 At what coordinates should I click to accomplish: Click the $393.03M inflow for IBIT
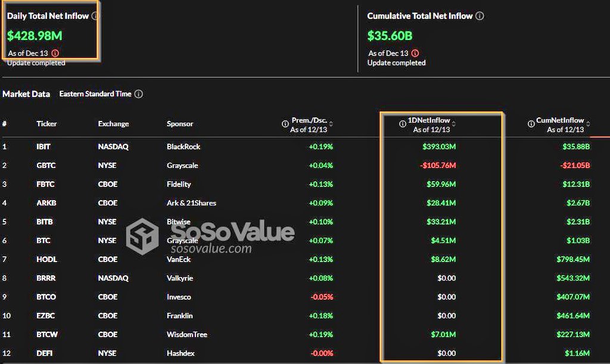coord(439,147)
